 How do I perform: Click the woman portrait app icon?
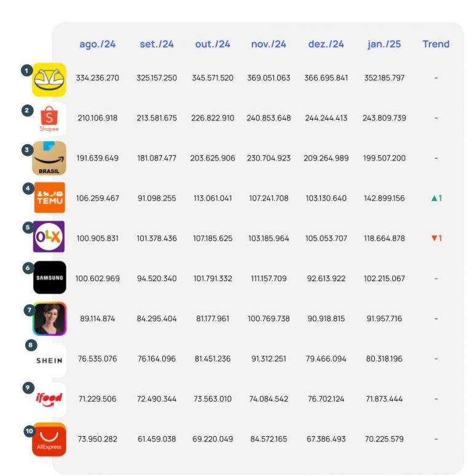coord(49,318)
